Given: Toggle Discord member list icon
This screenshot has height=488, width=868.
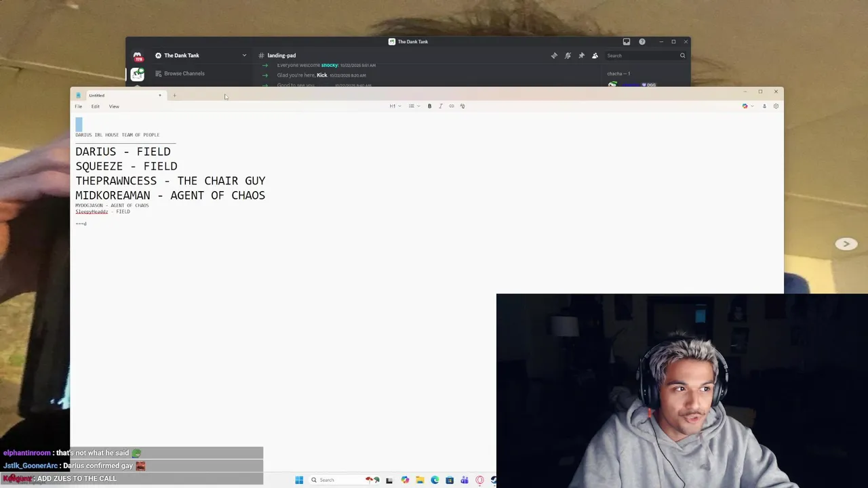Looking at the screenshot, I should [x=595, y=56].
